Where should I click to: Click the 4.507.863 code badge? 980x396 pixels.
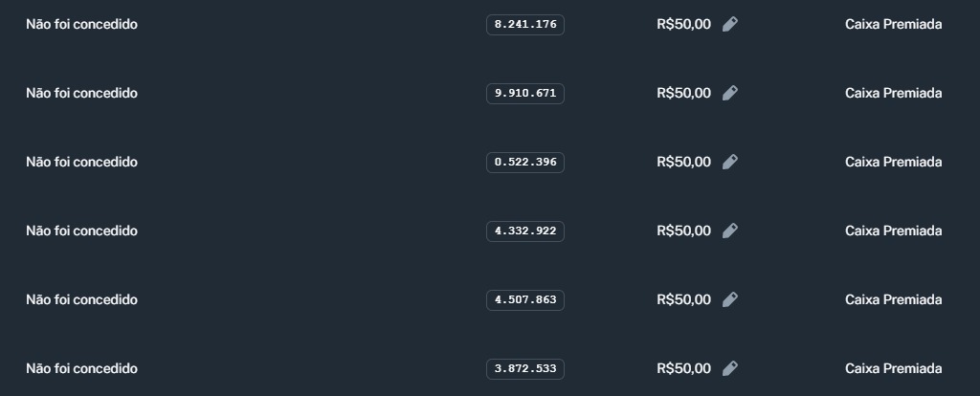coord(525,300)
